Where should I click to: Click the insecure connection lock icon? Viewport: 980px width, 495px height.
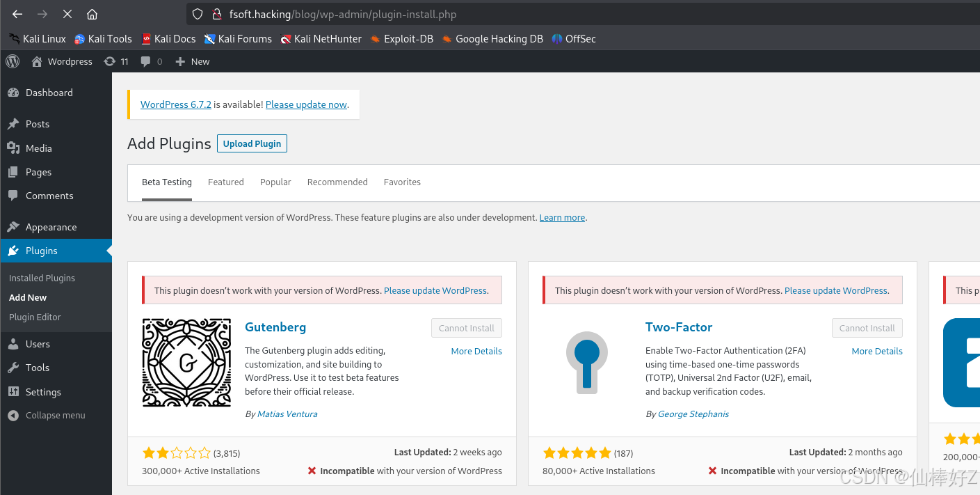click(x=217, y=14)
